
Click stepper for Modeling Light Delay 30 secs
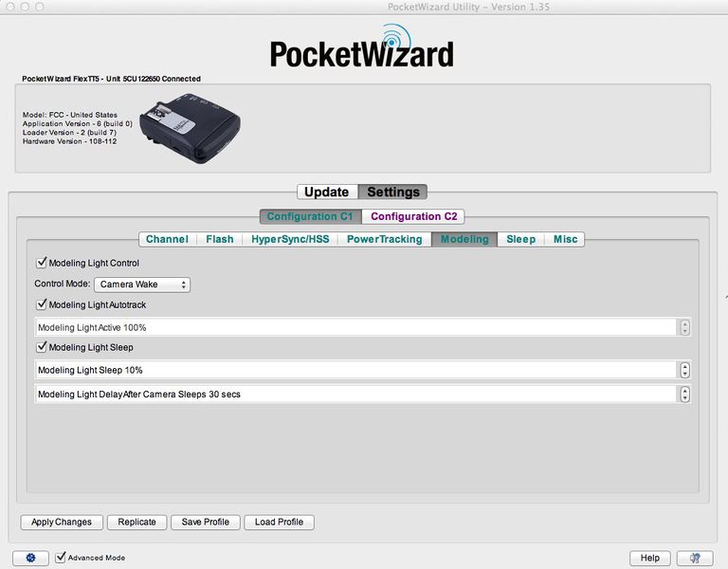[684, 394]
